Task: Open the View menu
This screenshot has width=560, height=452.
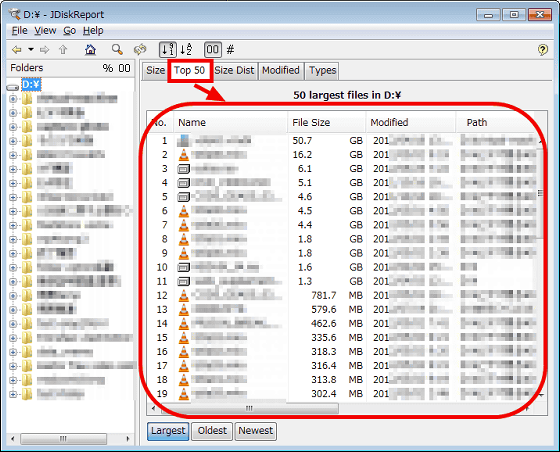Action: coord(45,31)
